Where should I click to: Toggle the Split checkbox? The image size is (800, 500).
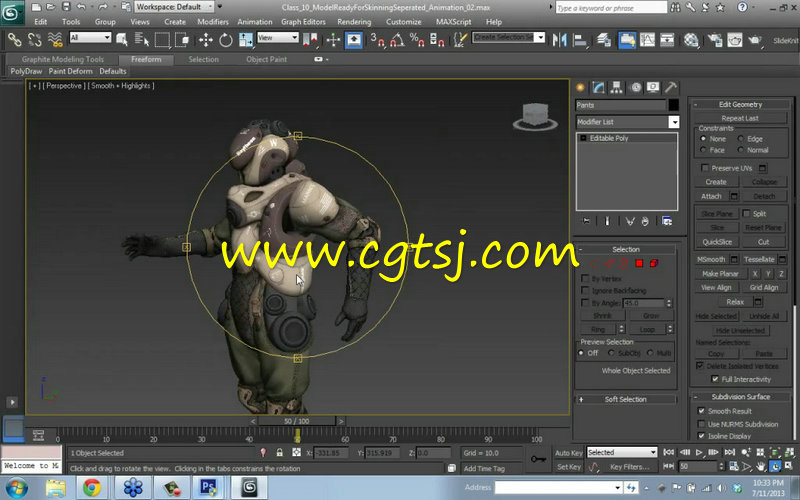[x=746, y=213]
